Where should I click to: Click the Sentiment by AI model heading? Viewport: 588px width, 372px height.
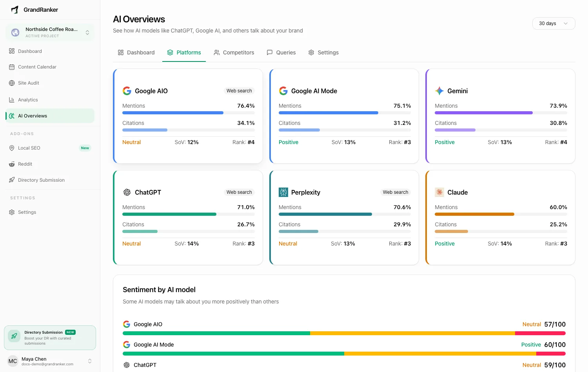pos(159,290)
